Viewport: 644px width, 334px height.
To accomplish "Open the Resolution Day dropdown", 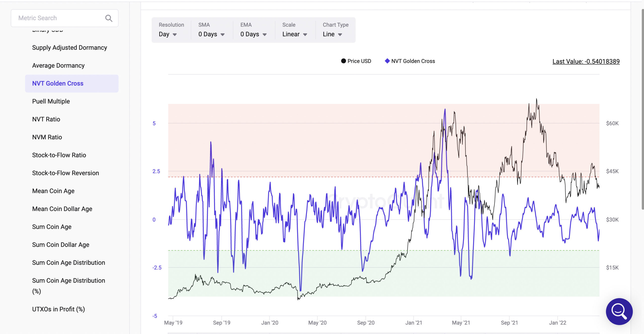I will tap(168, 34).
